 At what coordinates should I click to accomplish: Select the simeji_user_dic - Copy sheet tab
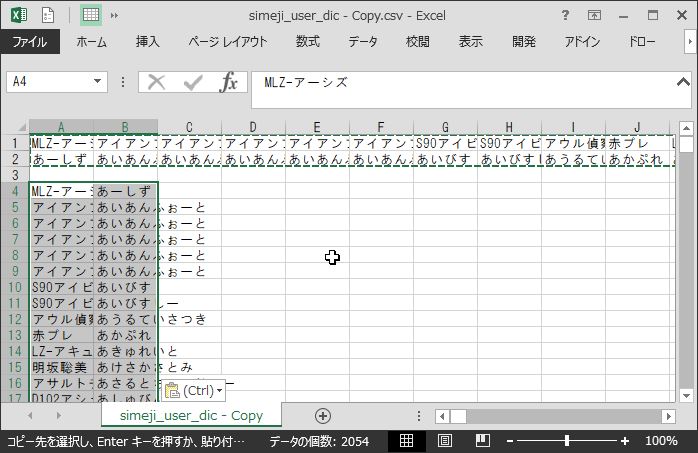click(x=191, y=415)
